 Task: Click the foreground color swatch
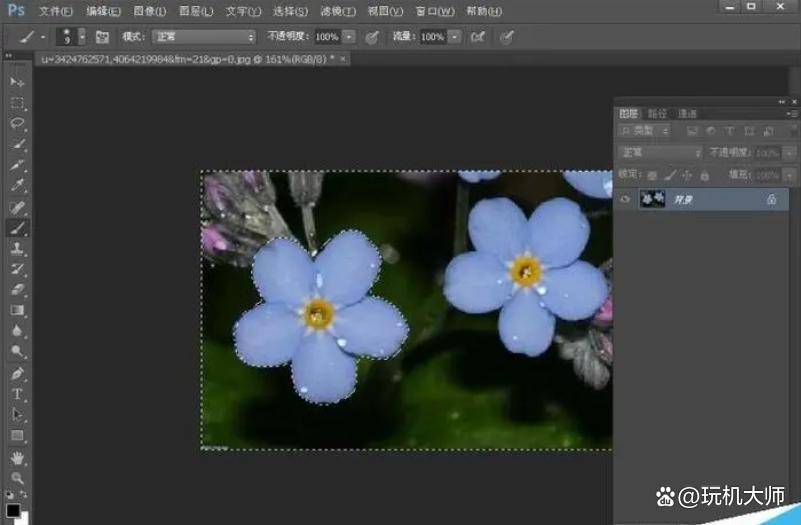point(13,510)
